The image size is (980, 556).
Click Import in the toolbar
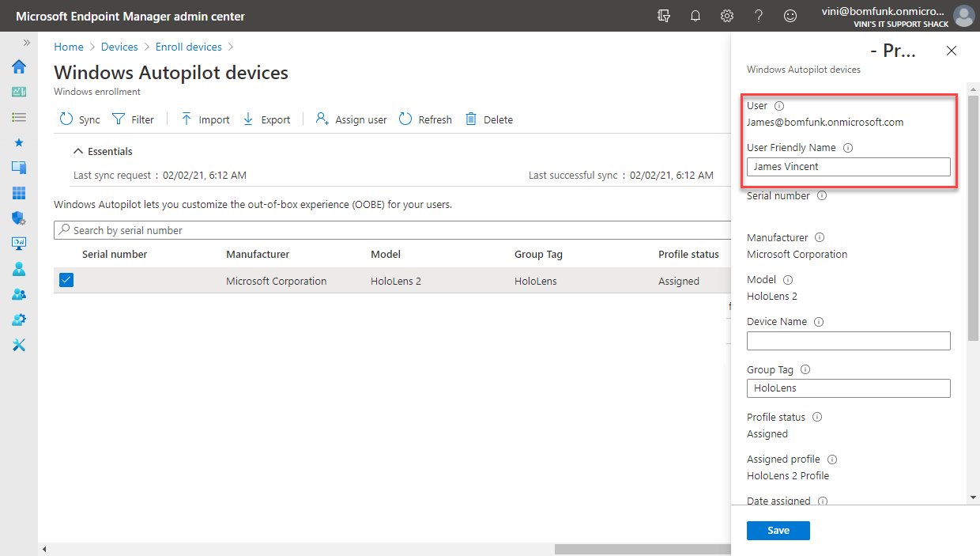click(205, 119)
